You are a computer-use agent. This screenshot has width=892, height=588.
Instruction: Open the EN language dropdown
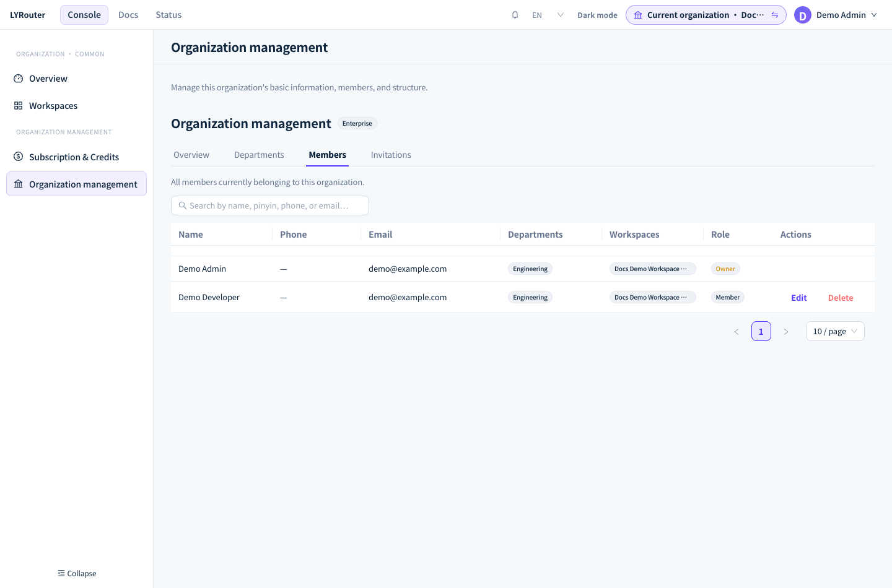[548, 15]
